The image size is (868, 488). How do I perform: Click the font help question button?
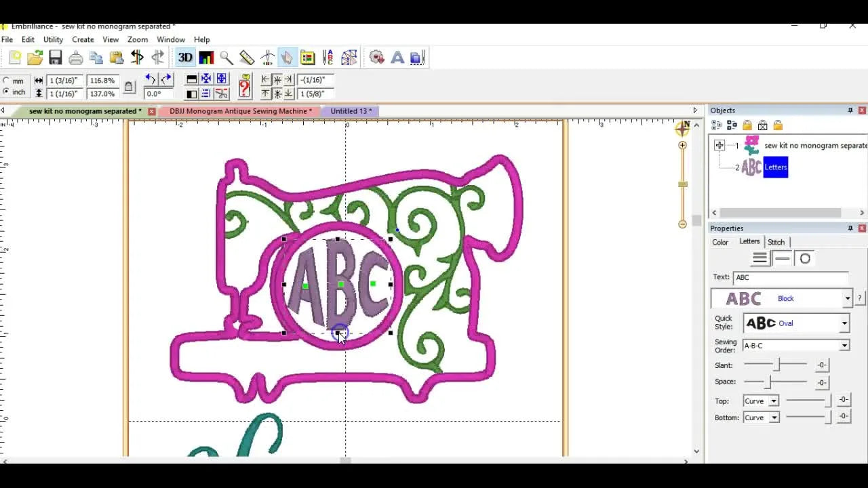tap(860, 298)
